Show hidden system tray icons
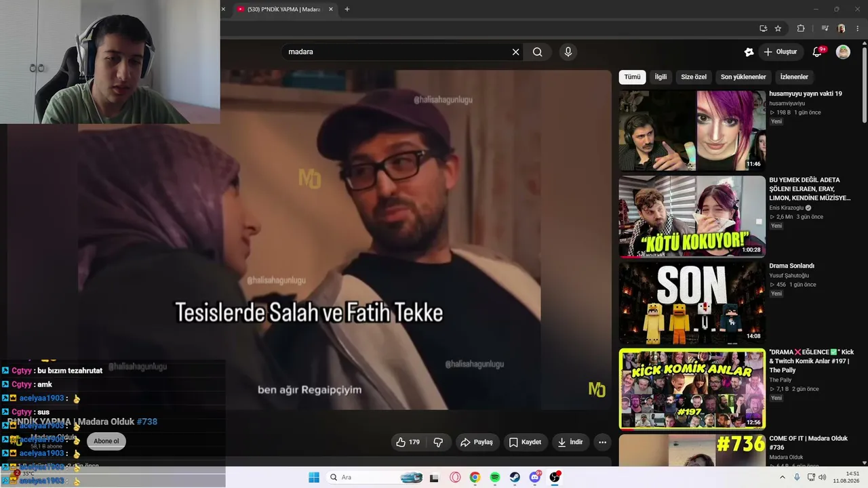Screen dimensions: 868x488 pos(782,477)
